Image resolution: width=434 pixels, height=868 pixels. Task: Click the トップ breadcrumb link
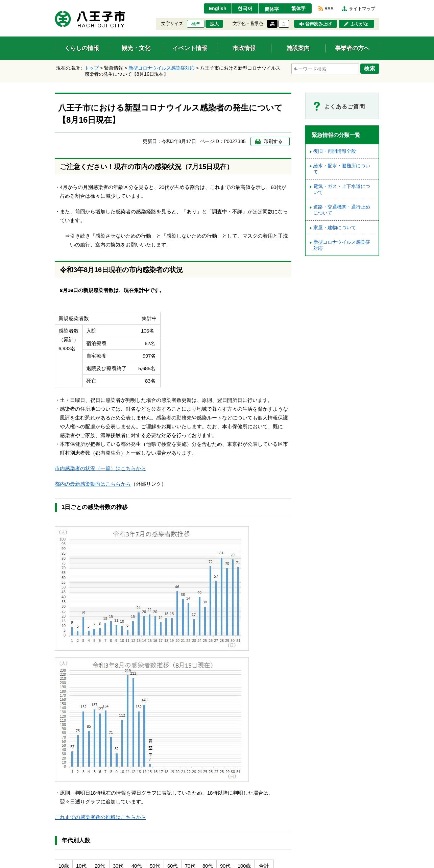pos(92,68)
